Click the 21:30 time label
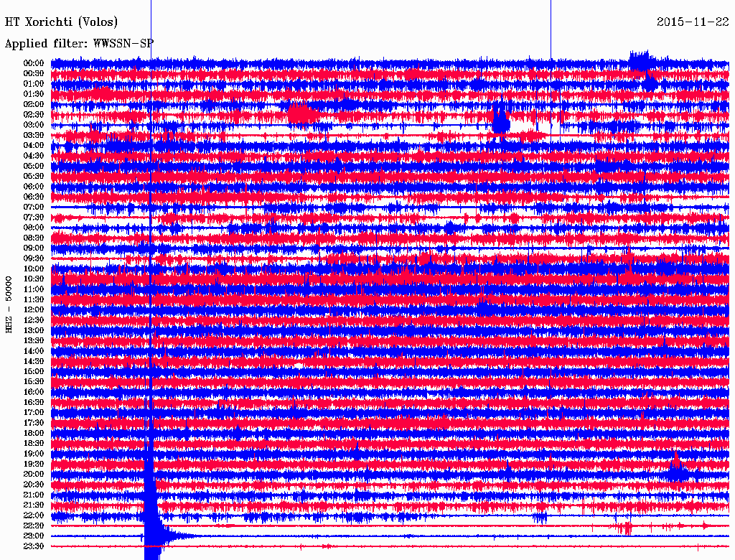Viewport: 735px width, 560px height. point(33,505)
